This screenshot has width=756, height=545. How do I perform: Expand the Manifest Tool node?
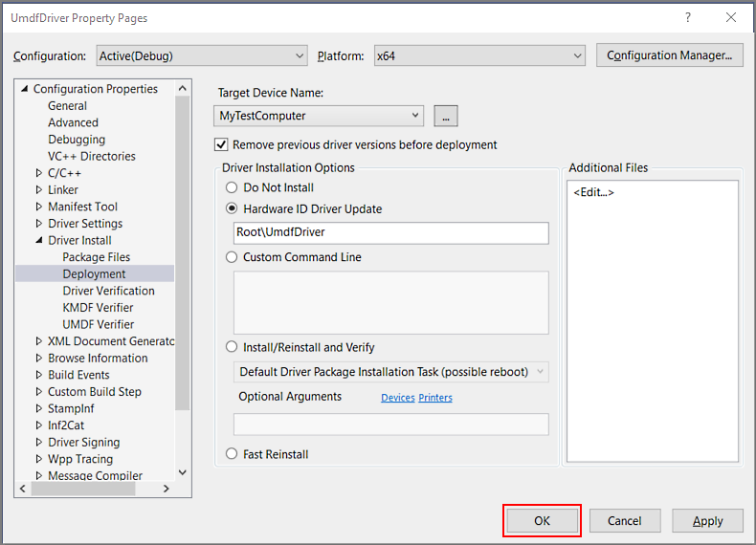click(39, 207)
